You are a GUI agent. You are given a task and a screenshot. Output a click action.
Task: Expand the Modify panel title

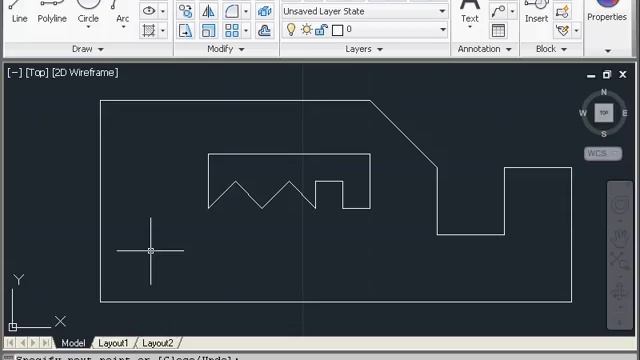pos(226,49)
